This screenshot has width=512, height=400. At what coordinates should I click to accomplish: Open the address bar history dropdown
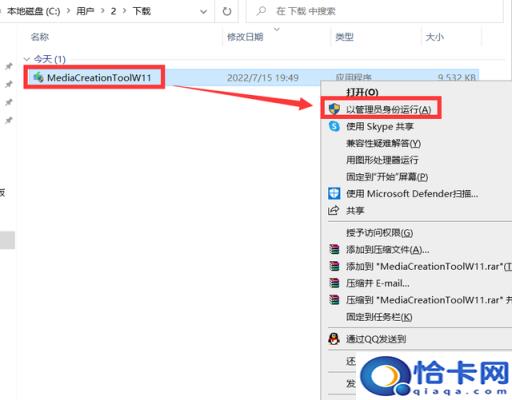tap(203, 12)
